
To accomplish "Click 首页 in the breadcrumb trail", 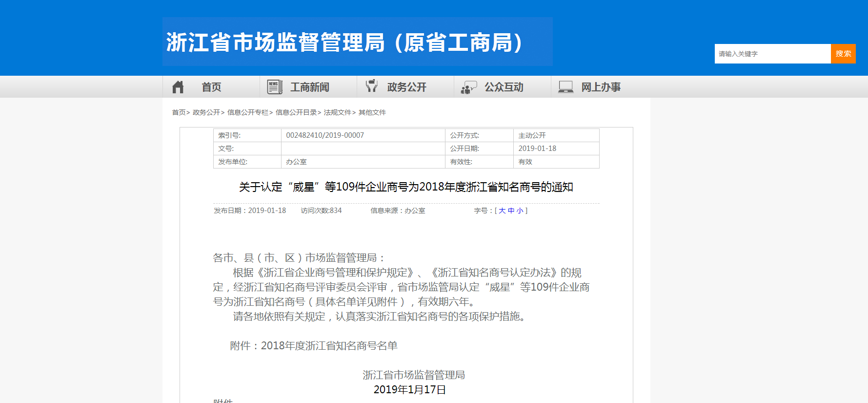I will (179, 112).
